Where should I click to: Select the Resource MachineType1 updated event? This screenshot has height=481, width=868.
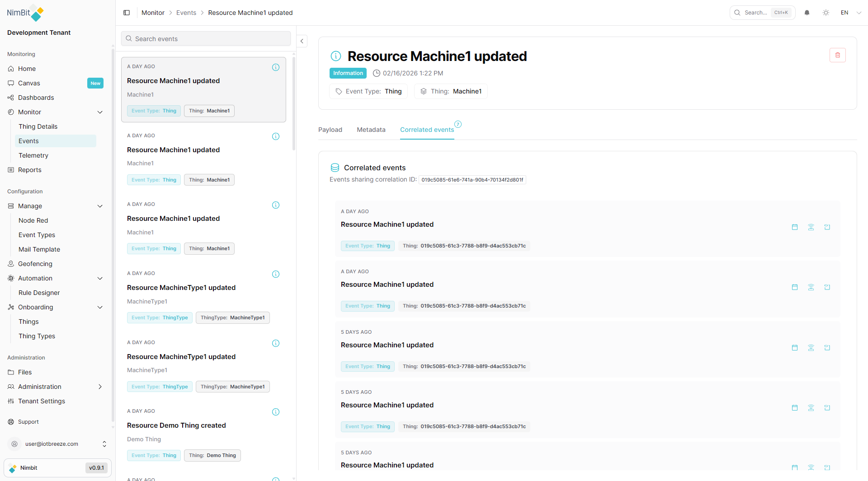(181, 288)
